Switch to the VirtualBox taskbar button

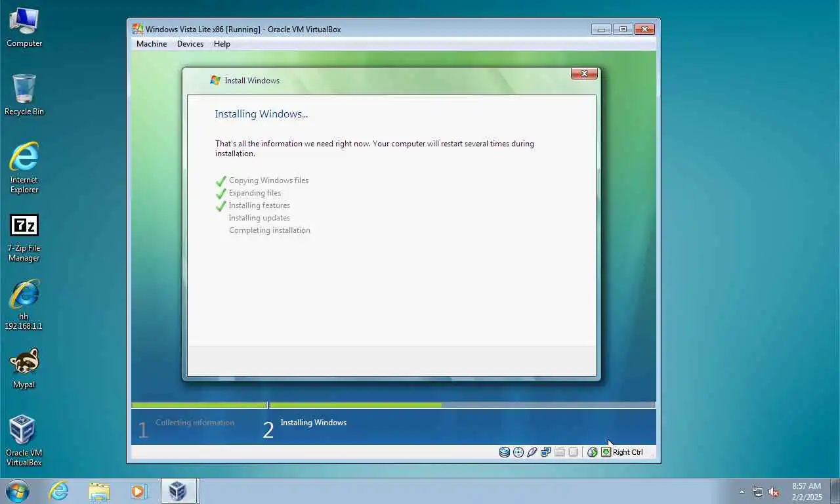coord(178,491)
